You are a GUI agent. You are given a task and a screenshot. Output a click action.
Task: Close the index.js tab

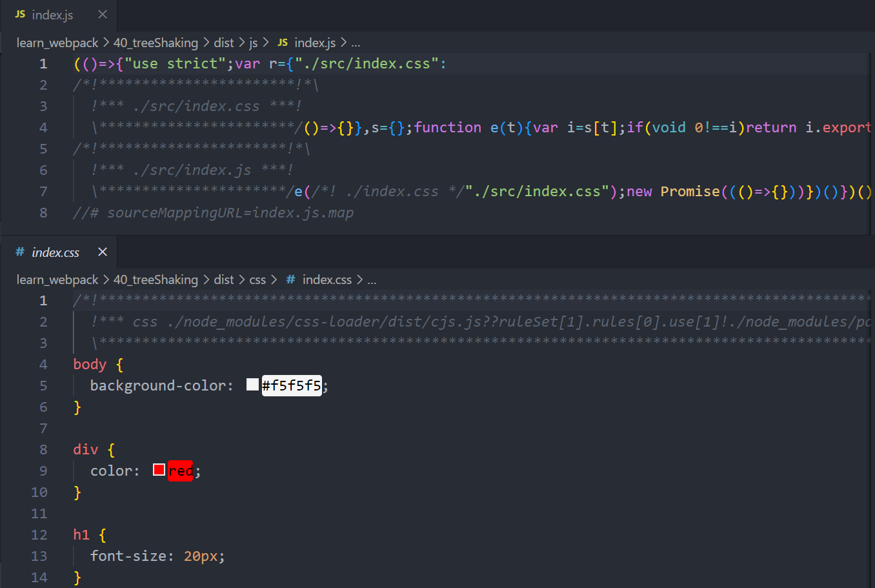coord(103,14)
